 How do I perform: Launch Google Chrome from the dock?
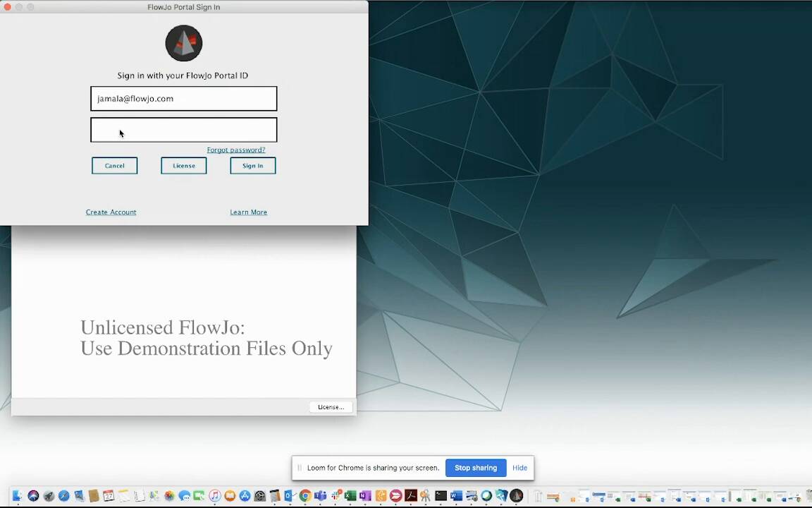[305, 495]
